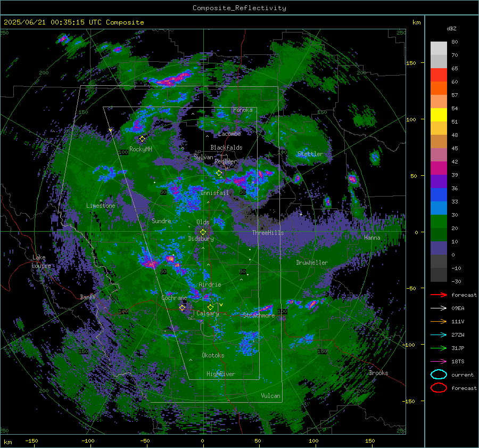The height and width of the screenshot is (448, 479).
Task: Click the 39 dBZ magenta color swatch
Action: [x=439, y=168]
